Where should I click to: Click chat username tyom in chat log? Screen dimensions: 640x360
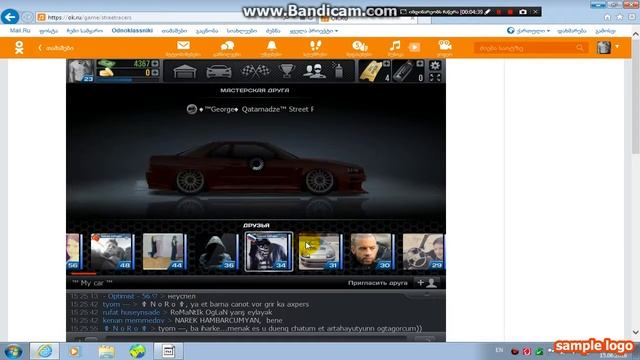click(111, 304)
